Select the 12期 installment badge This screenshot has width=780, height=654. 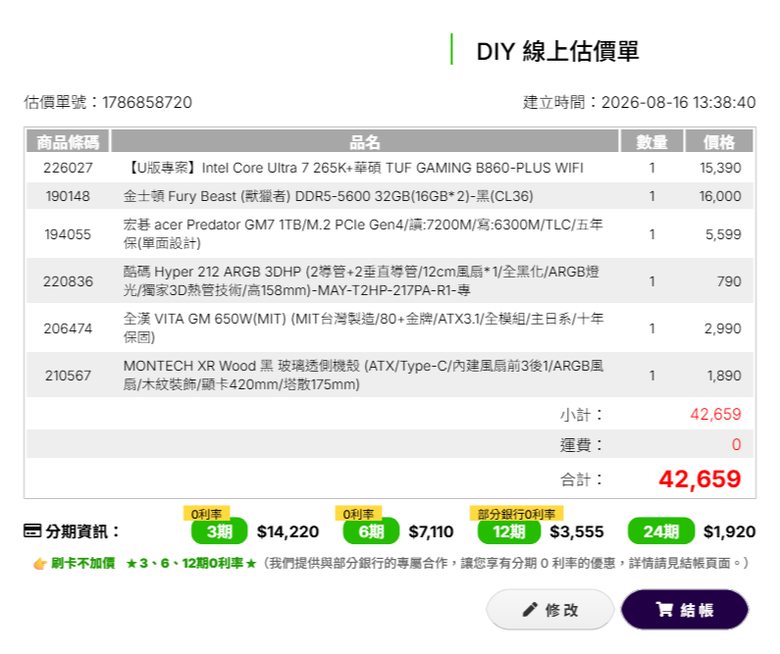tap(509, 531)
